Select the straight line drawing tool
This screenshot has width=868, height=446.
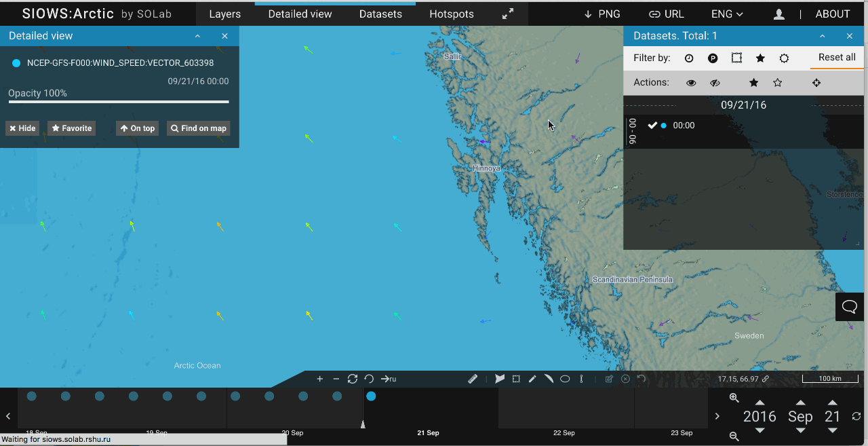click(532, 379)
